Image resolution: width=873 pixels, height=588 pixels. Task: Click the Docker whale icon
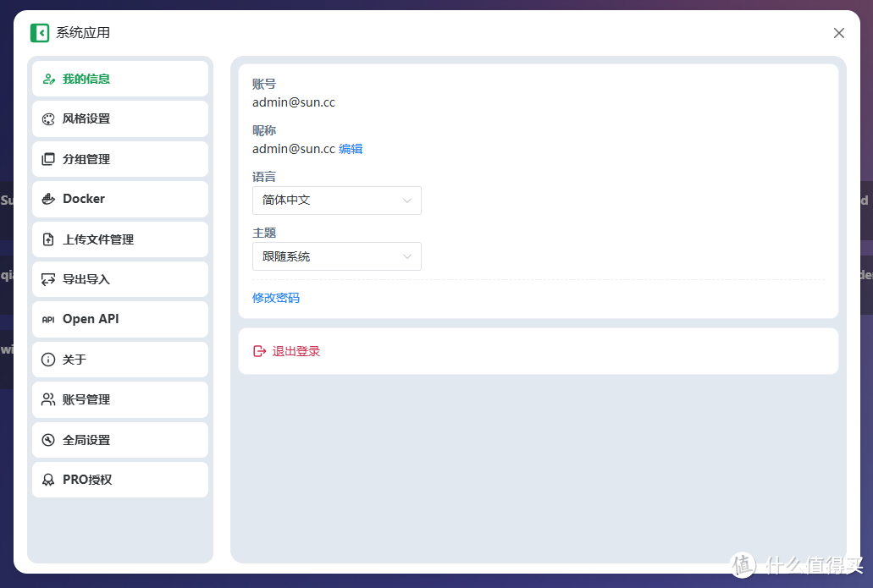pos(48,199)
